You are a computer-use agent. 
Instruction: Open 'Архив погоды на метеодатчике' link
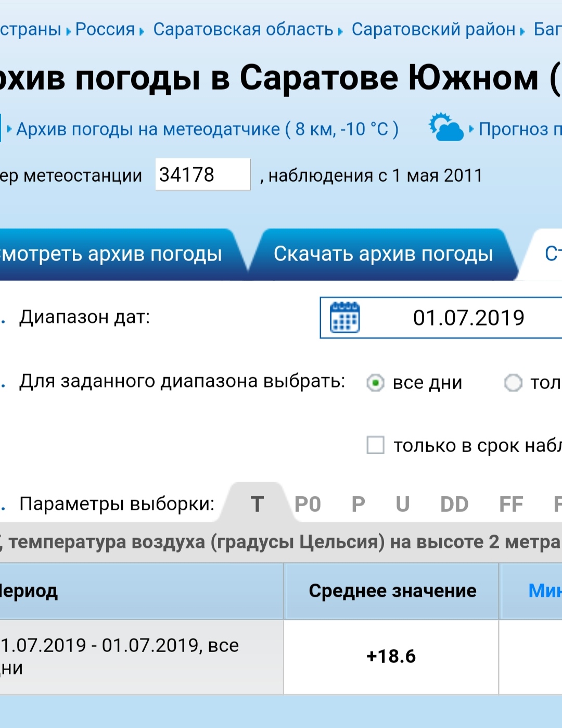pyautogui.click(x=207, y=129)
